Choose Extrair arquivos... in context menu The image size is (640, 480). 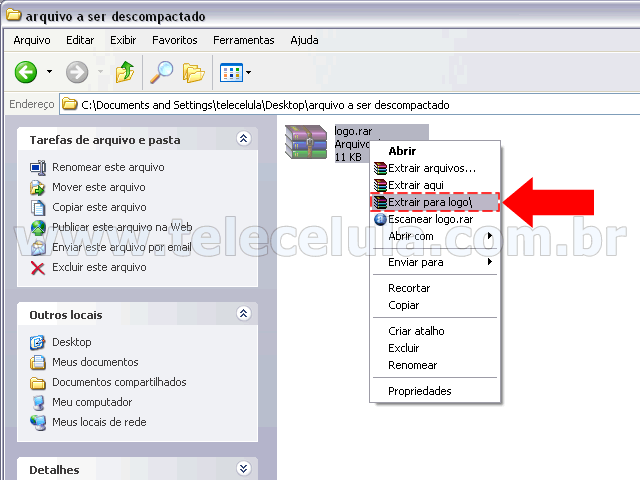(435, 168)
